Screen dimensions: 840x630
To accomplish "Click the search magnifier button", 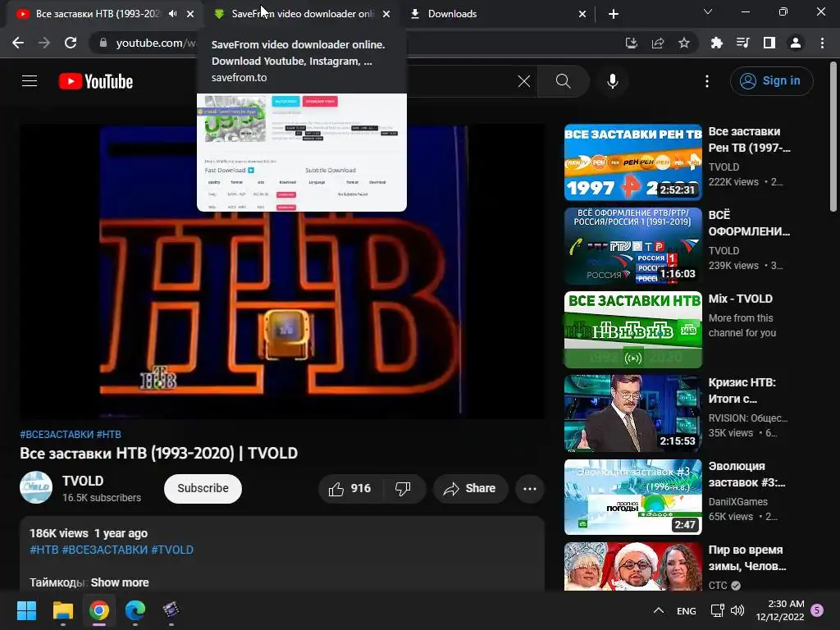I will pyautogui.click(x=563, y=81).
